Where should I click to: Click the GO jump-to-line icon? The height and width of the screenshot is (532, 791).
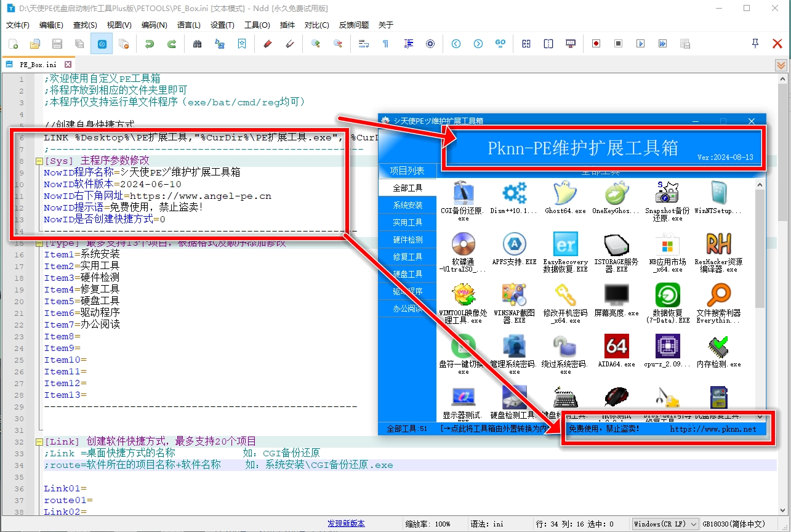(500, 44)
